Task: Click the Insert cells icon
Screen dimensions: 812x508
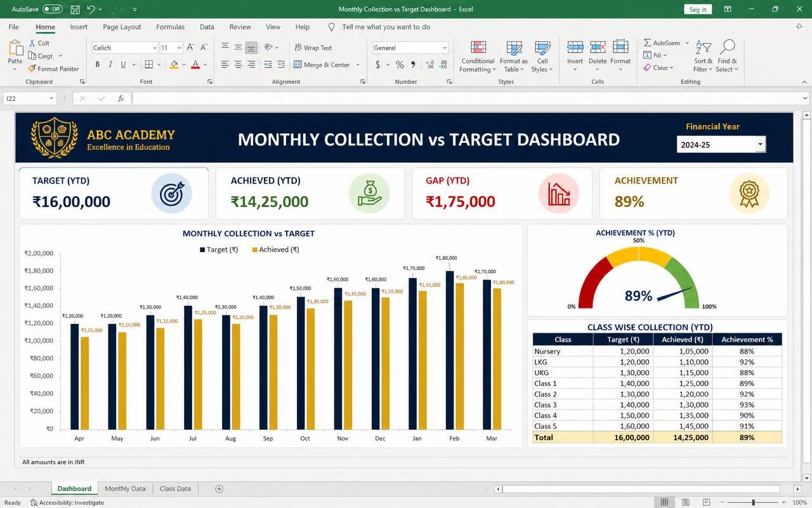Action: pos(575,48)
